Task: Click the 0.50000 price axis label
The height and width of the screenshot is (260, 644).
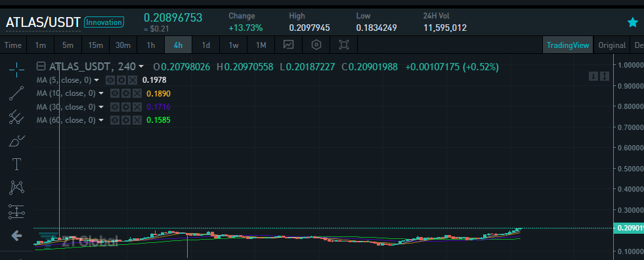Action: pos(630,168)
